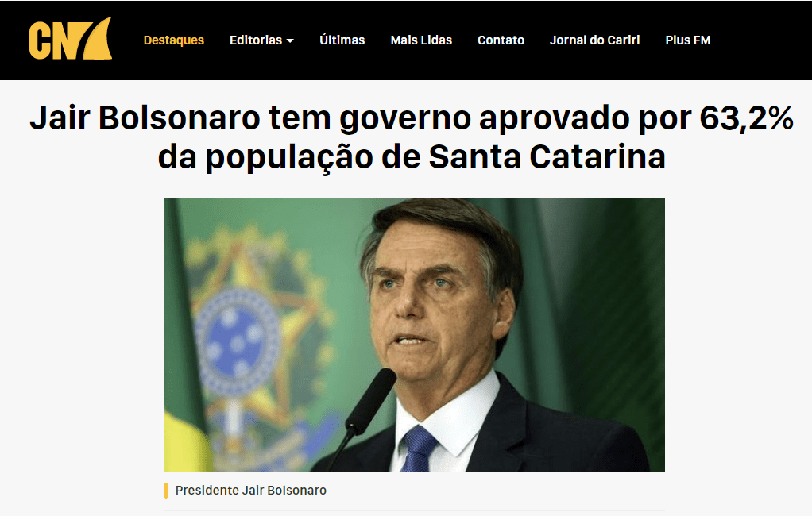The width and height of the screenshot is (812, 516).
Task: Click 'Santa Catarina' in the headline
Action: point(547,157)
